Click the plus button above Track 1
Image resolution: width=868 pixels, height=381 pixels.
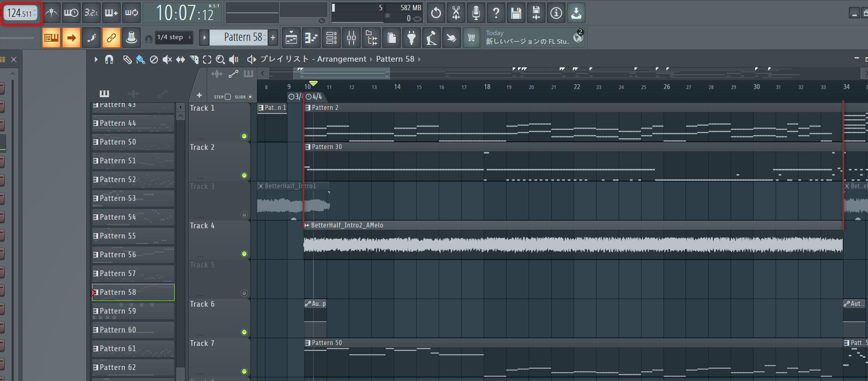(x=199, y=96)
